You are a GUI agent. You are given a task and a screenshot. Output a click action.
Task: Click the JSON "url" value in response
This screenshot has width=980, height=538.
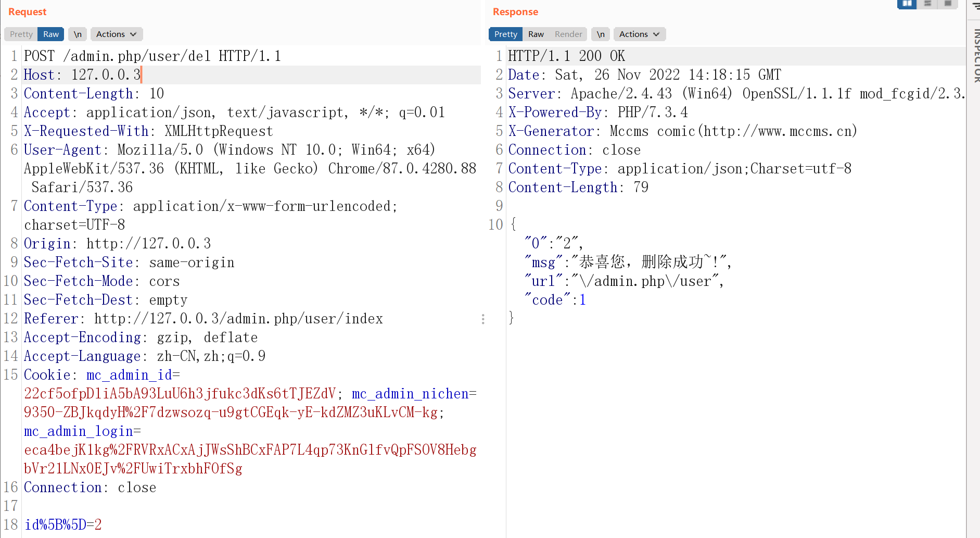point(645,281)
